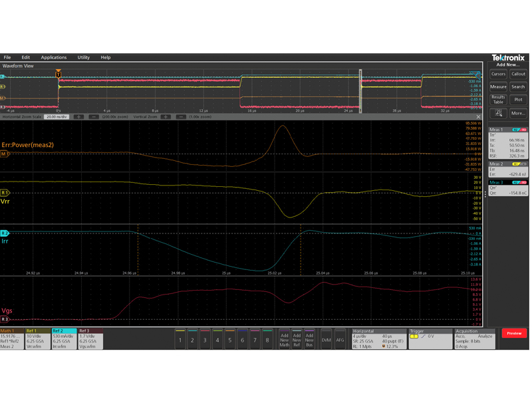The height and width of the screenshot is (399, 532).
Task: Click the red Preview button
Action: point(514,333)
